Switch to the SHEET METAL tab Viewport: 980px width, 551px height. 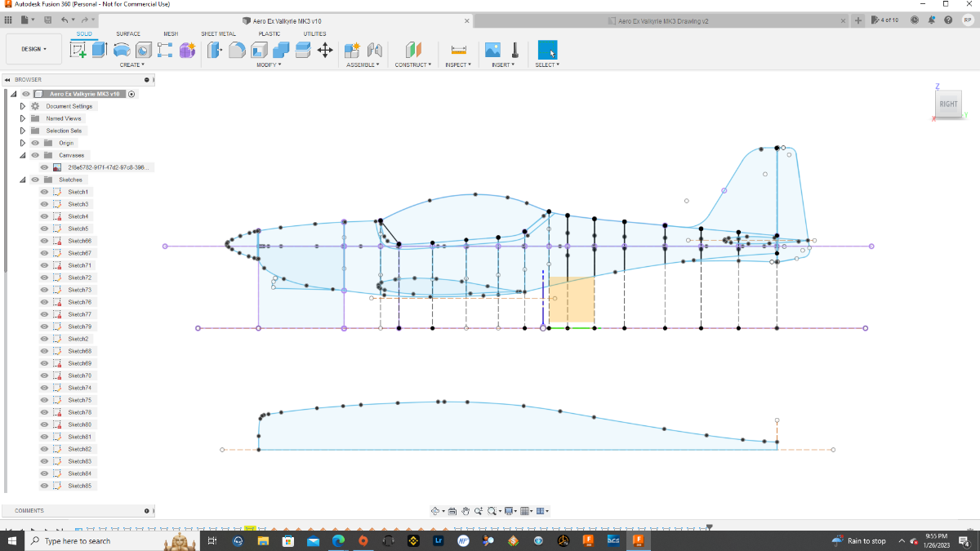tap(219, 33)
